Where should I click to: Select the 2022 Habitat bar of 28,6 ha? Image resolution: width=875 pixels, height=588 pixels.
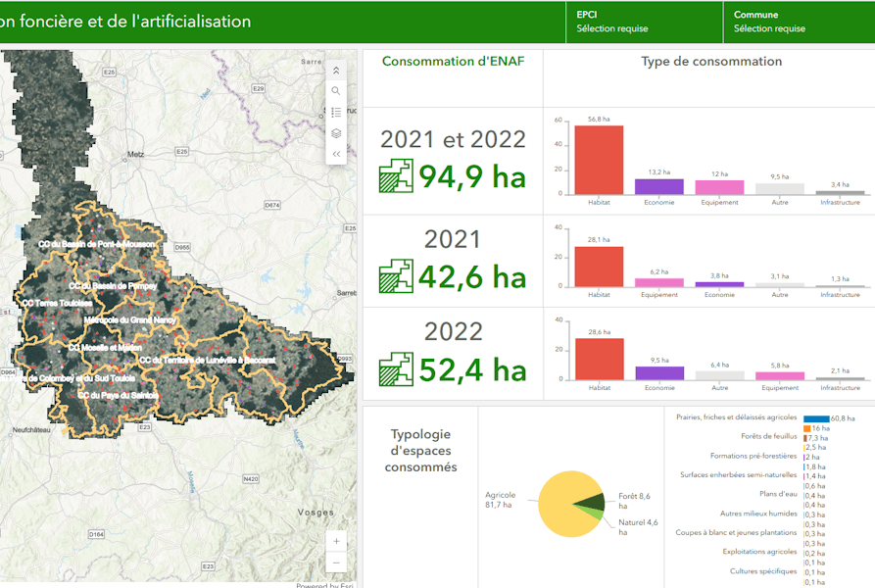[x=599, y=359]
